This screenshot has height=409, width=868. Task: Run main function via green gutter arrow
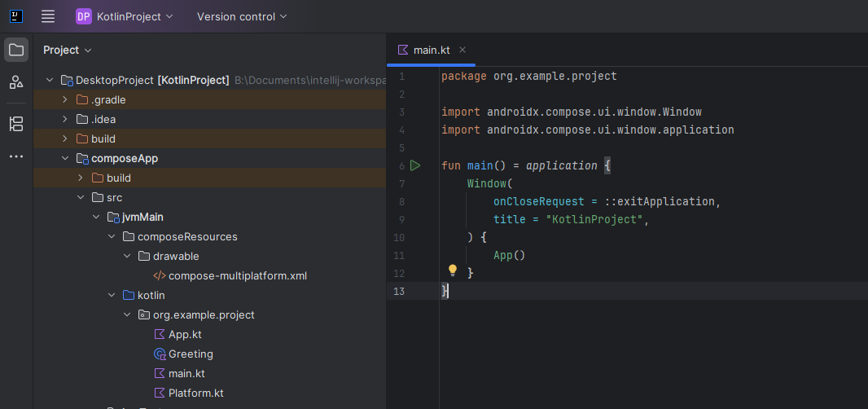415,165
